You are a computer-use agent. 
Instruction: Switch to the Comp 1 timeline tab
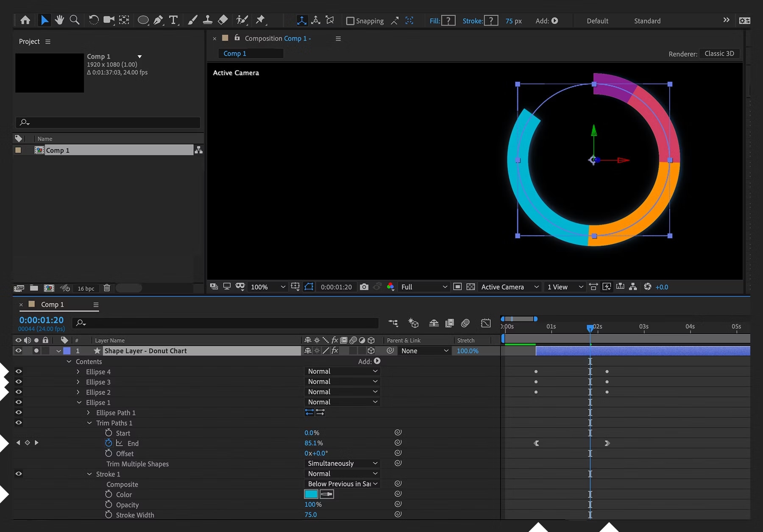(53, 304)
